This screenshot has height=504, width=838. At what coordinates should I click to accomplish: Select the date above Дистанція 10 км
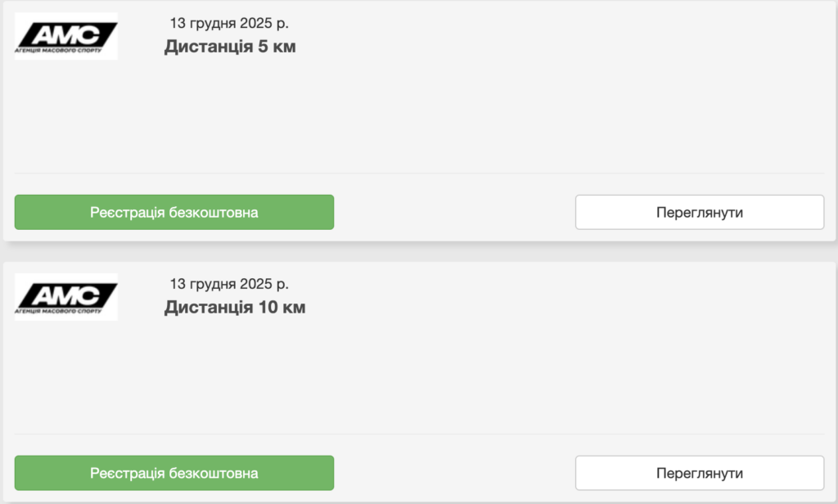coord(229,284)
